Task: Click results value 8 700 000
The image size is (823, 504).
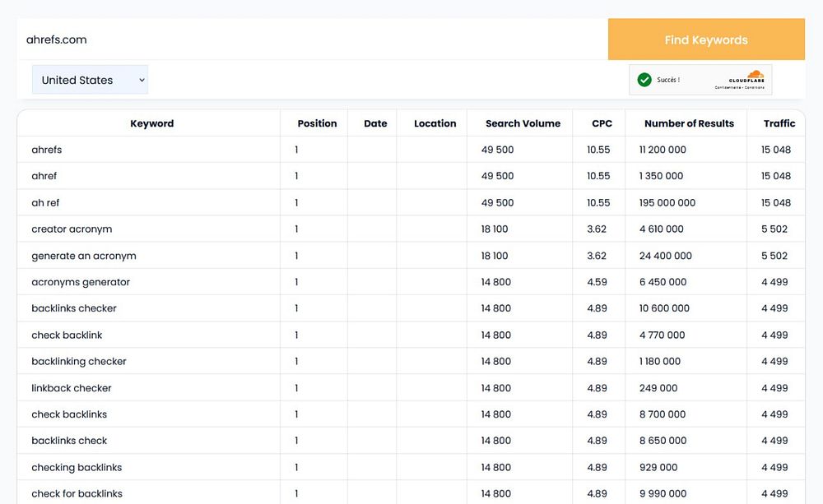Action: (x=663, y=414)
